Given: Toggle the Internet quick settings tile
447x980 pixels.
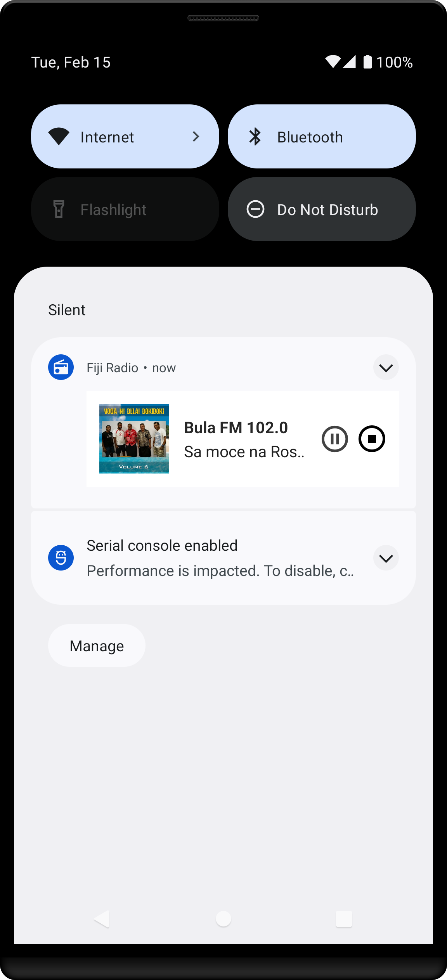Looking at the screenshot, I should [x=125, y=136].
